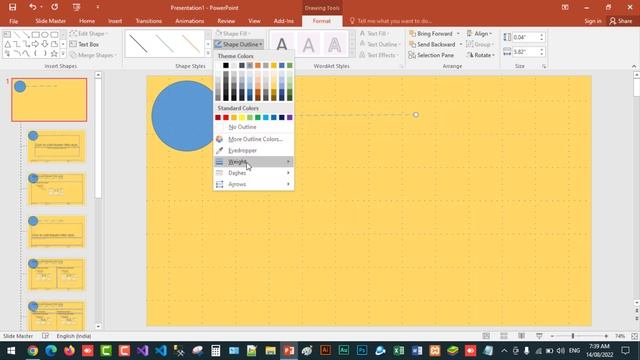Screen dimensions: 640x360
Task: Collapse the ribbon
Action: [x=633, y=66]
